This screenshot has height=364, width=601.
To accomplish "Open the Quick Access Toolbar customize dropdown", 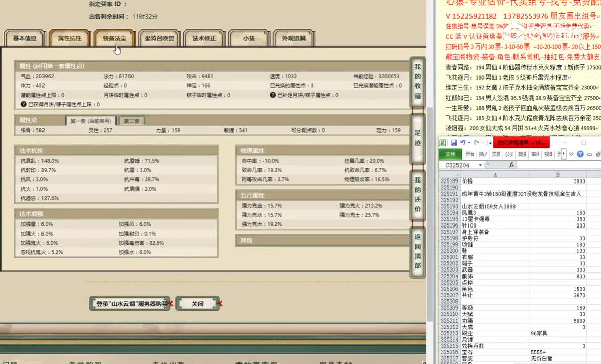I will tap(491, 143).
